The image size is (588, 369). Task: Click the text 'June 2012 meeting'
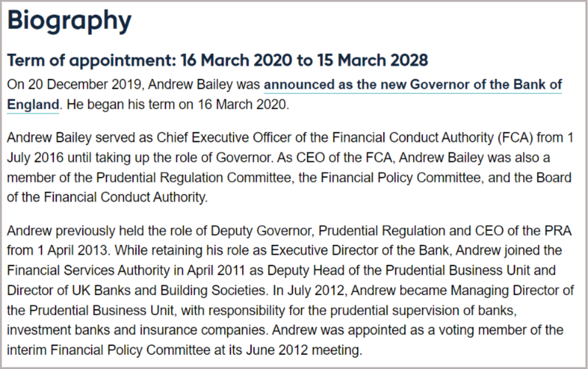point(303,351)
